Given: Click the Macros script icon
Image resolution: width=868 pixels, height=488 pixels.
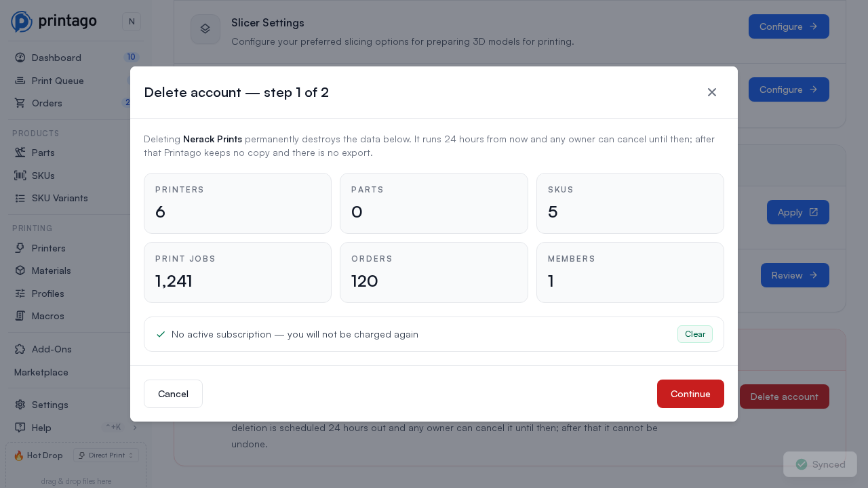Looking at the screenshot, I should click(x=20, y=316).
